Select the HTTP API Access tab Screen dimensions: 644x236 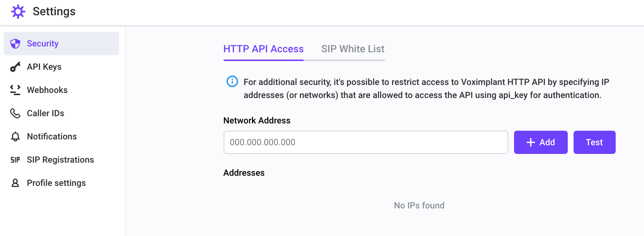point(264,49)
